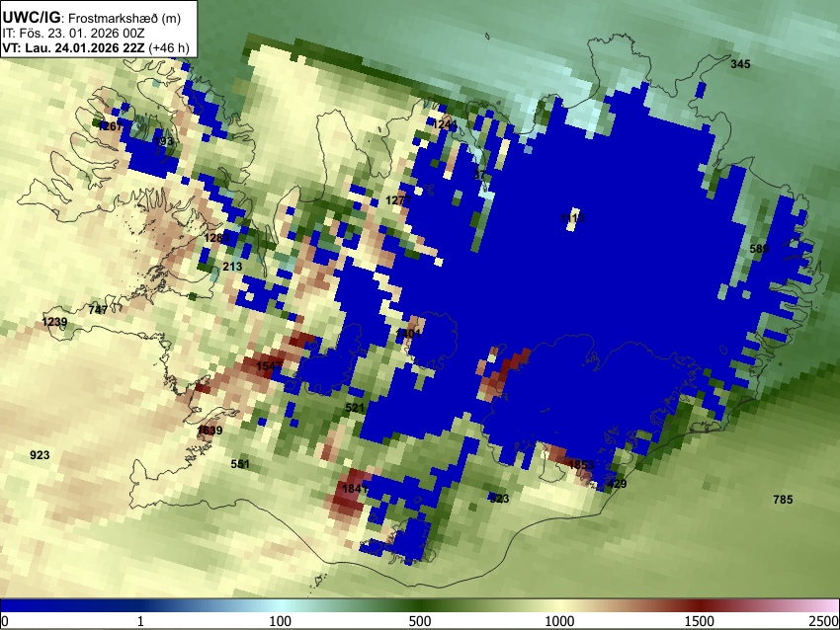840x630 pixels.
Task: Click the legend tick label 500
Action: (419, 621)
